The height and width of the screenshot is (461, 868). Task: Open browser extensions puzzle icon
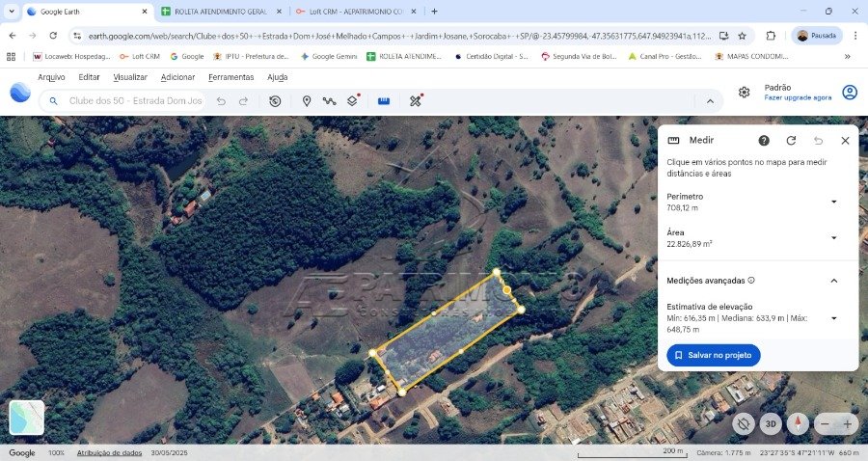[771, 36]
